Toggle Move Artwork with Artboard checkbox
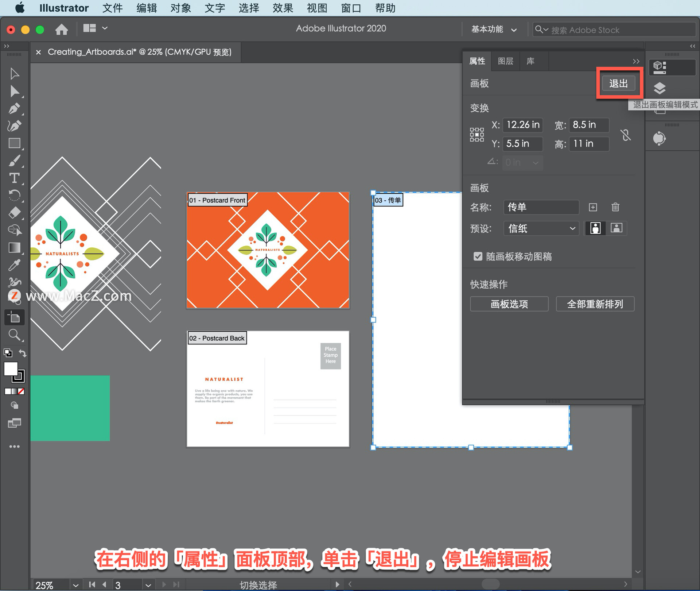 coord(478,256)
